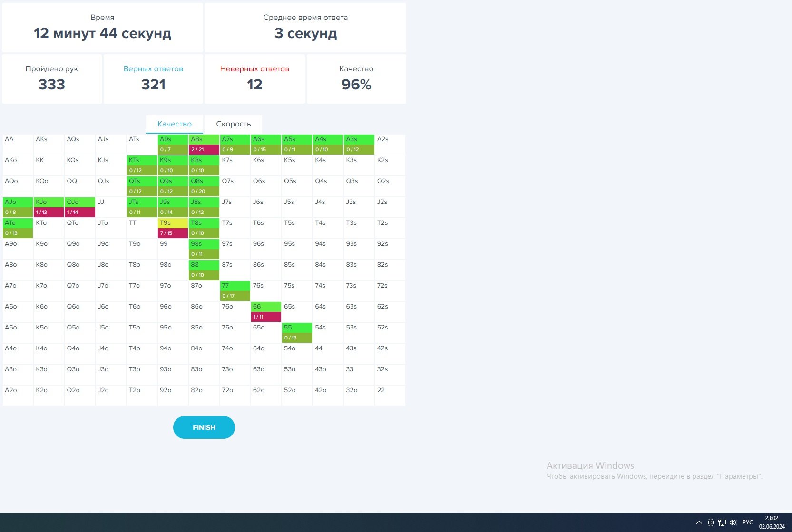792x532 pixels.
Task: Click the Верных ответов 321 card
Action: (153, 79)
